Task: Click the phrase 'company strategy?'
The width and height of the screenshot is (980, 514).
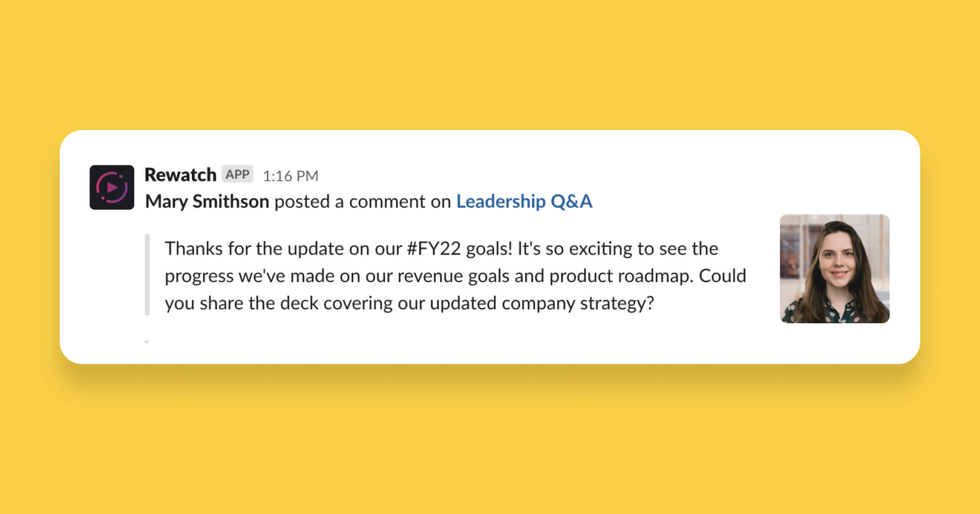Action: click(x=578, y=304)
